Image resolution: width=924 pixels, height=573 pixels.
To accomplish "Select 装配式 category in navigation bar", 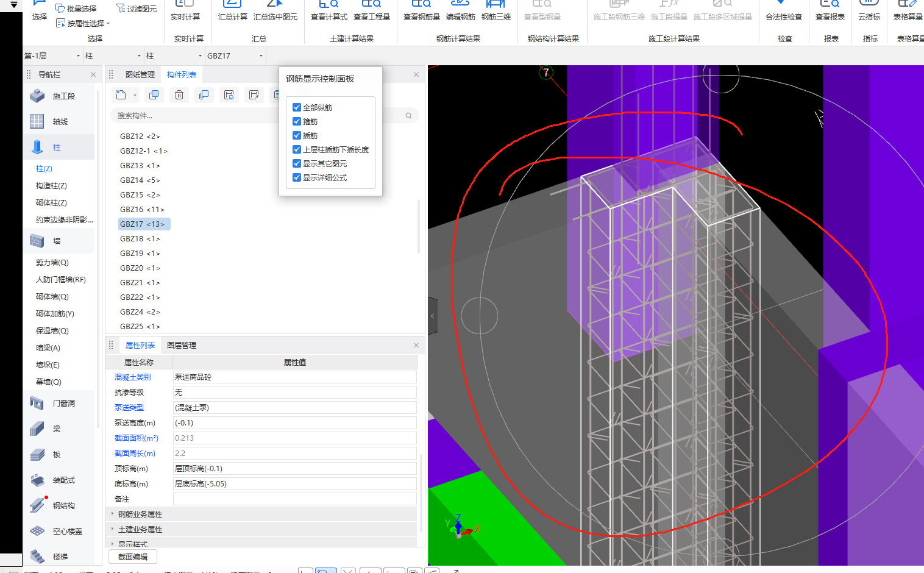I will (x=59, y=480).
